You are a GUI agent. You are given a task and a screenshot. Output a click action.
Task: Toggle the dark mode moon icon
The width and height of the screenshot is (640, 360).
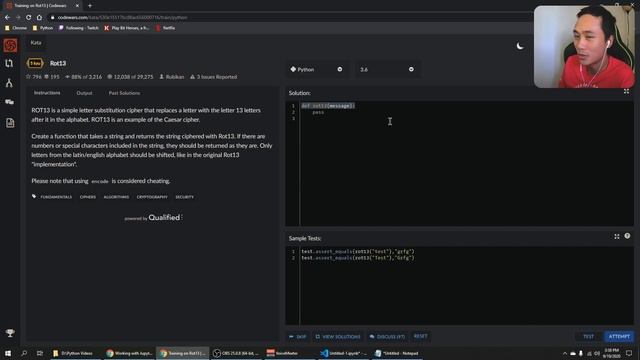pyautogui.click(x=520, y=46)
